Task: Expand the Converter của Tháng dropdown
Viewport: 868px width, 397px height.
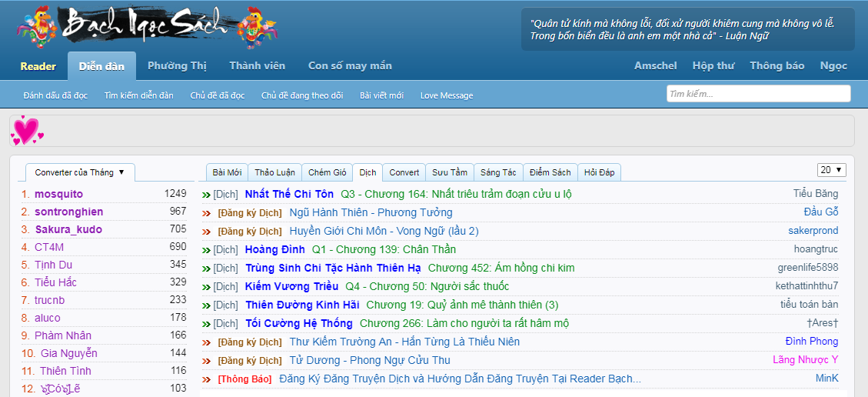Action: click(80, 172)
